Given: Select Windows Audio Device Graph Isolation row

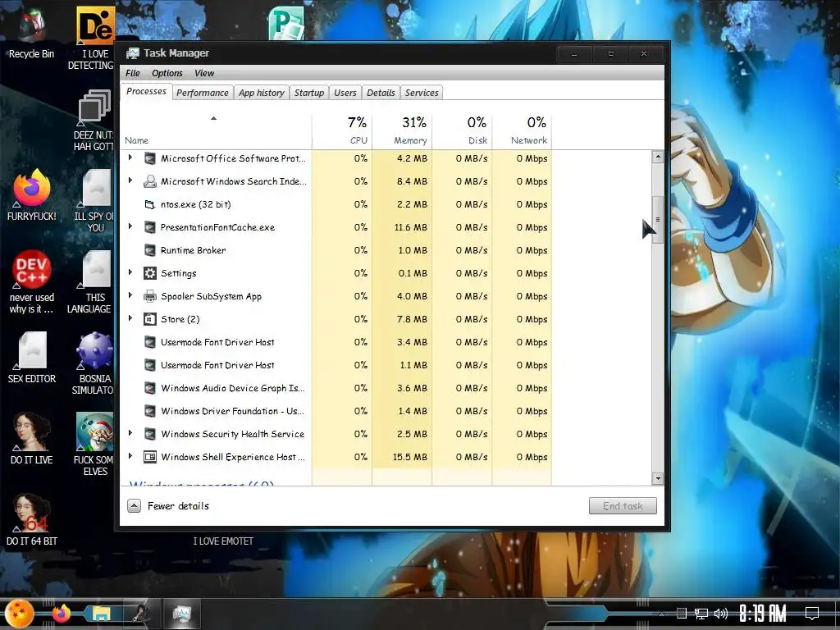Looking at the screenshot, I should coord(336,388).
